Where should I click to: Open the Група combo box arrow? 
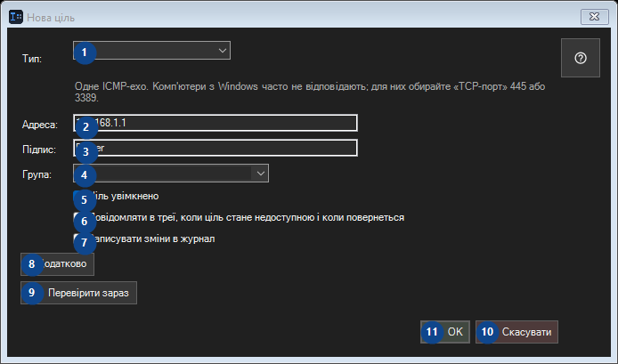[x=260, y=174]
